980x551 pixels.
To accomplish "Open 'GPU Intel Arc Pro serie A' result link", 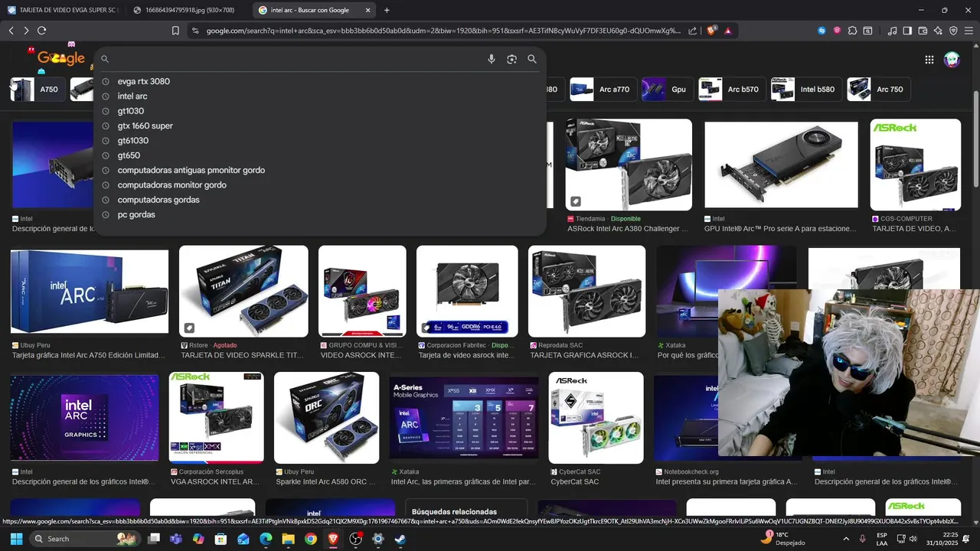I will (x=780, y=229).
